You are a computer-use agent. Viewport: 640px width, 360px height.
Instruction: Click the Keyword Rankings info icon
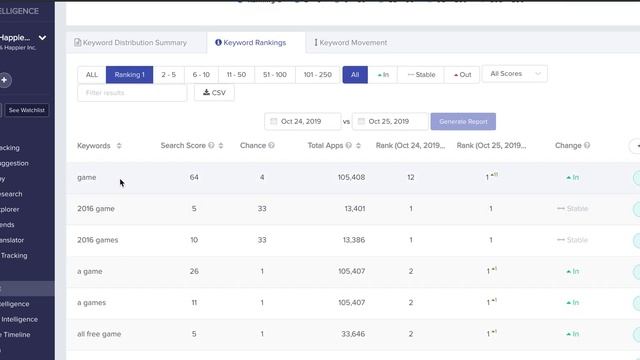pos(218,42)
